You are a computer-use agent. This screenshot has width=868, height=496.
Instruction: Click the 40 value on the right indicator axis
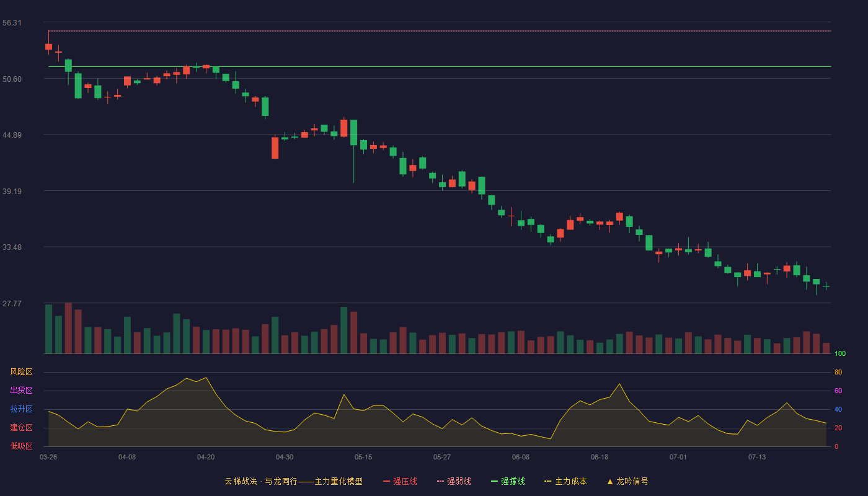[838, 410]
